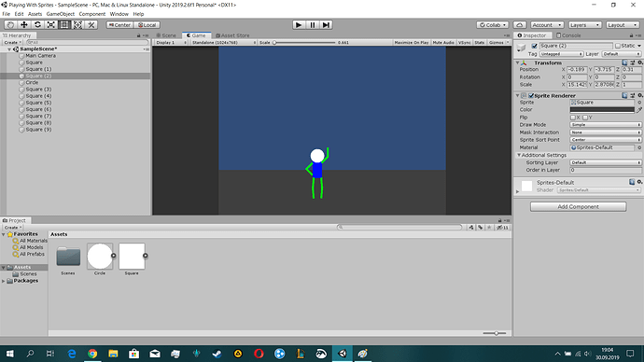The height and width of the screenshot is (362, 644).
Task: Select the Move tool
Action: [x=24, y=25]
